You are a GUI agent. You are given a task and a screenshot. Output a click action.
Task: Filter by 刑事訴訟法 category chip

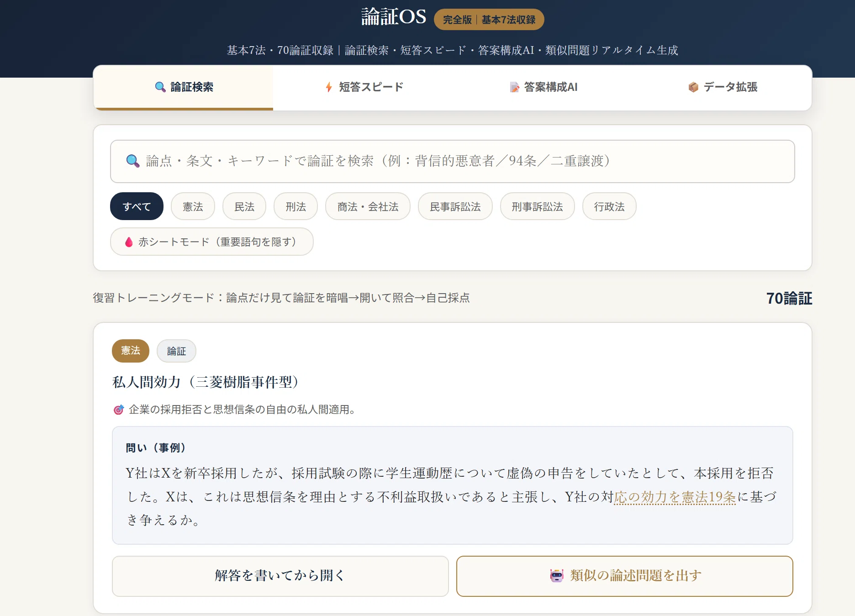coord(537,206)
